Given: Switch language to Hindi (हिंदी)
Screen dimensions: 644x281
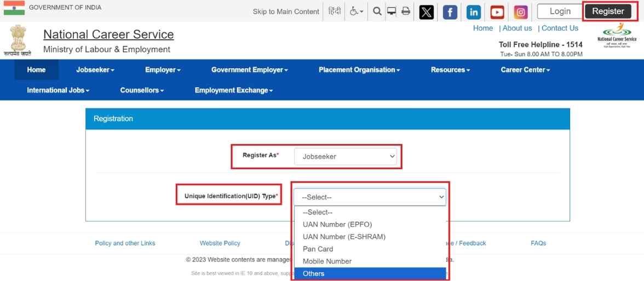Looking at the screenshot, I should pos(334,11).
